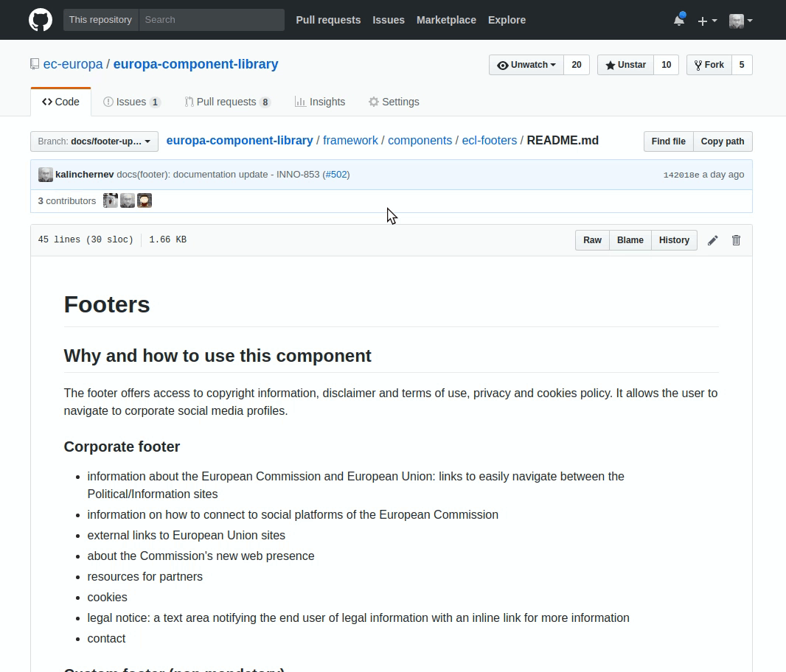
Task: Go to components breadcrumb folder
Action: [x=420, y=140]
